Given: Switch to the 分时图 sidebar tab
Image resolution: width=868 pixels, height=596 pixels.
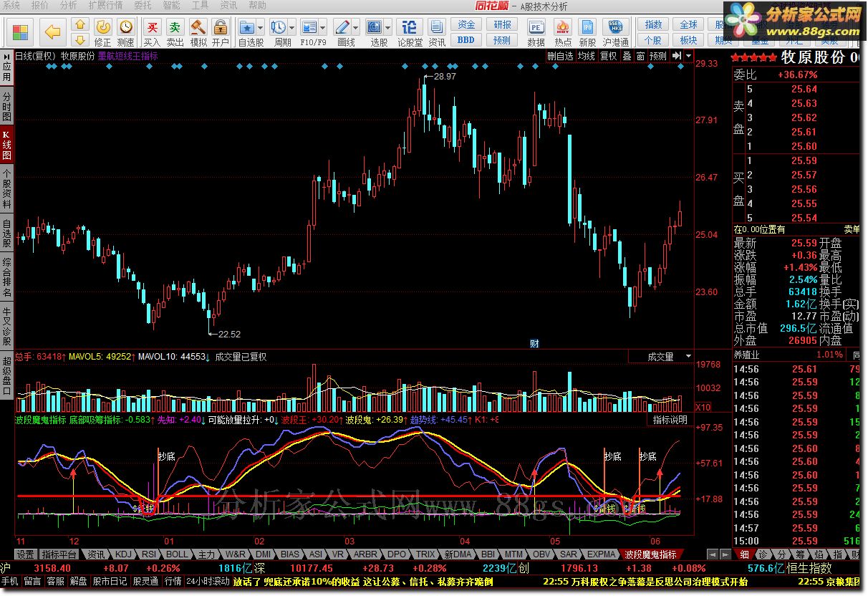Looking at the screenshot, I should point(6,107).
